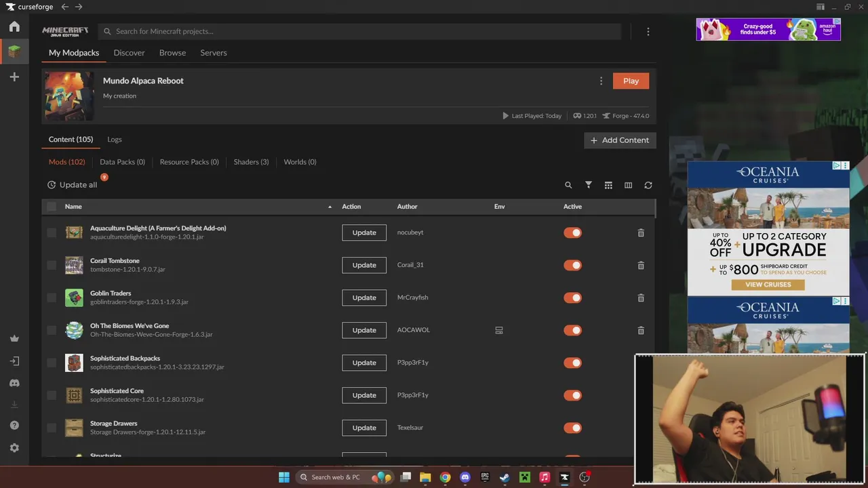Open the help question mark icon
Image resolution: width=868 pixels, height=488 pixels.
point(14,426)
